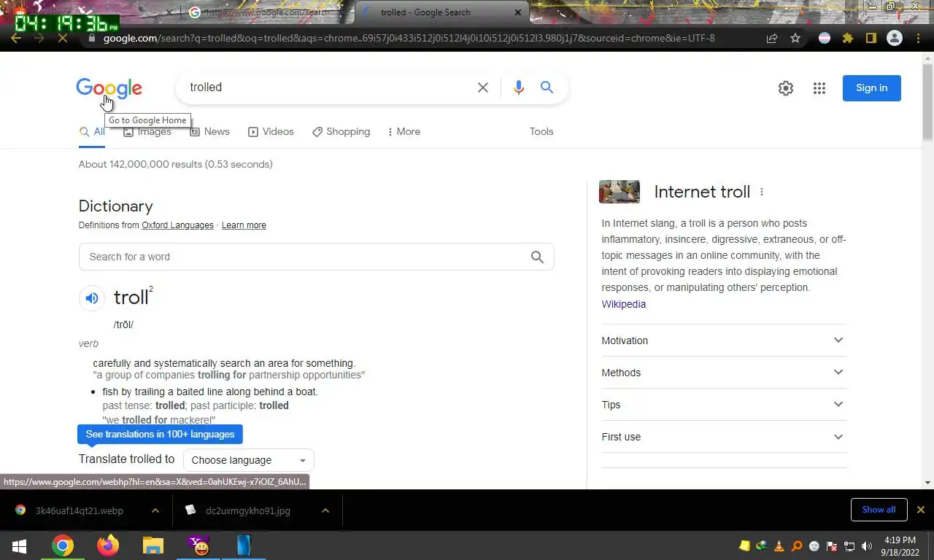
Task: Switch to the News tab
Action: click(209, 132)
